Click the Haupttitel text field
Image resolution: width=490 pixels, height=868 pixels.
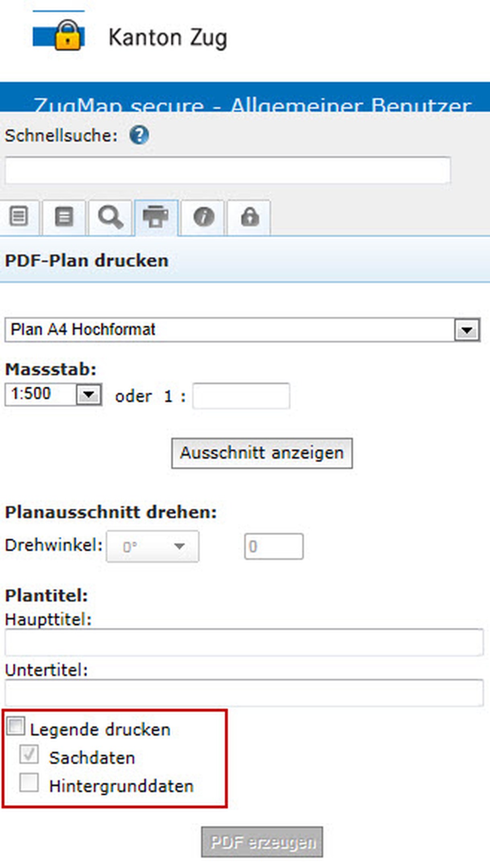click(244, 642)
